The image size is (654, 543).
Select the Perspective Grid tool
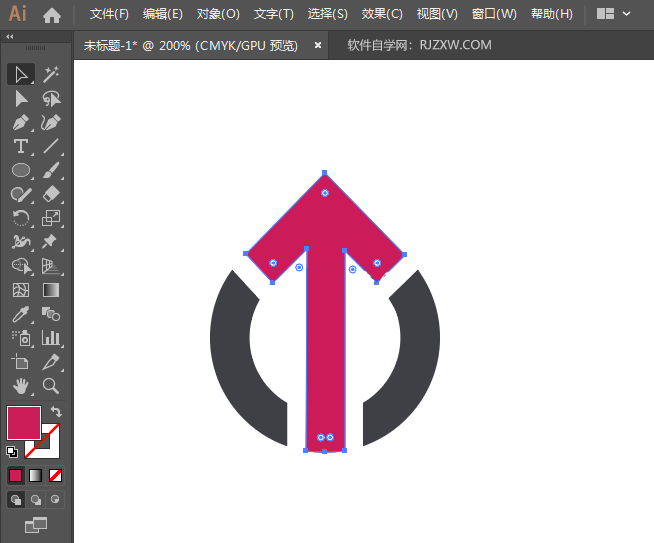(51, 266)
